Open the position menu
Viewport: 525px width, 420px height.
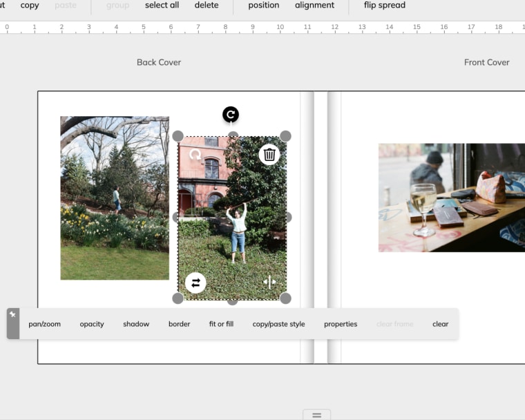[263, 6]
